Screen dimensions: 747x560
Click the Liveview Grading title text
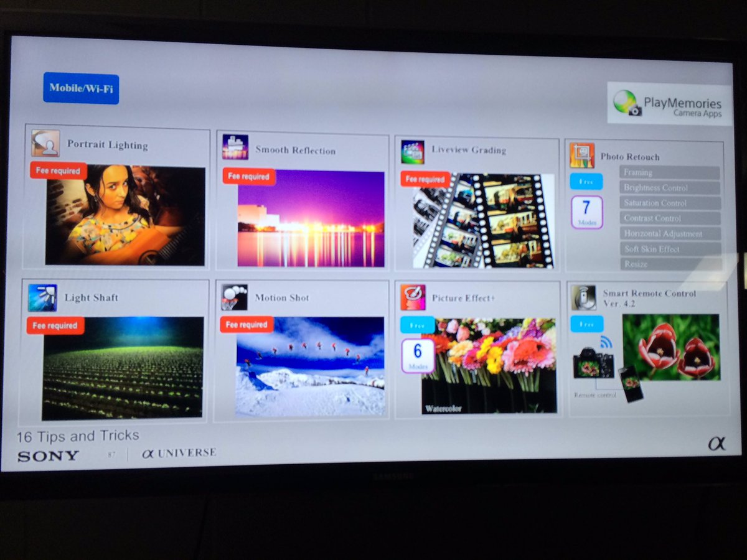469,150
